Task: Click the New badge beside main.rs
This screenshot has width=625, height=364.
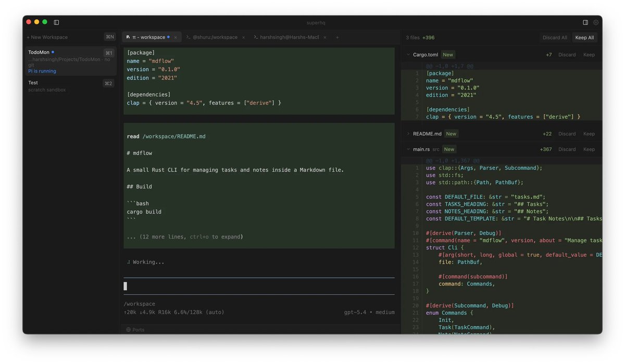Action: 449,149
